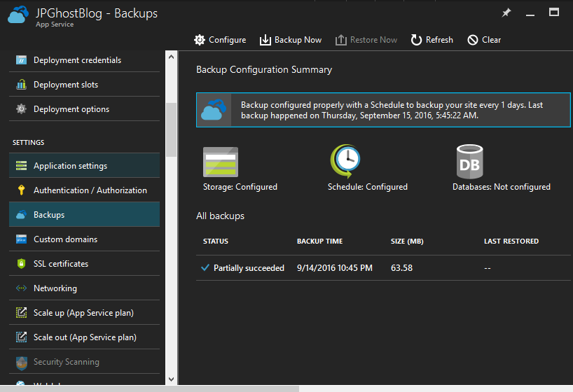Open Scale up (App Service plan)
The width and height of the screenshot is (573, 392).
click(x=85, y=312)
